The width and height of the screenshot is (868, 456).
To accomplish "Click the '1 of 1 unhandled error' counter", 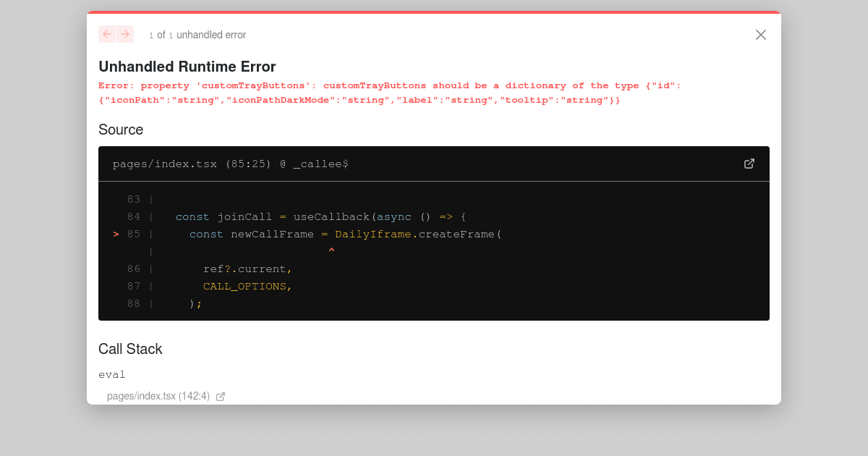I will point(197,34).
